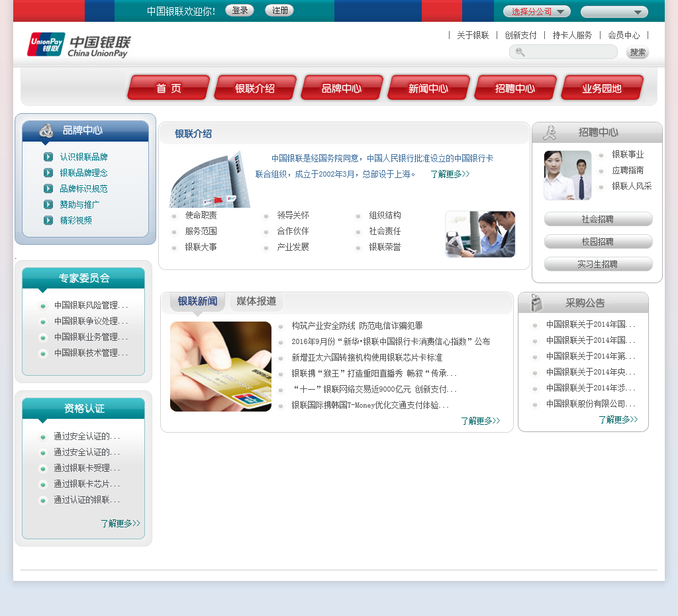Image resolution: width=678 pixels, height=616 pixels.
Task: Open 中国银联争议处理... committee item
Action: (x=91, y=322)
